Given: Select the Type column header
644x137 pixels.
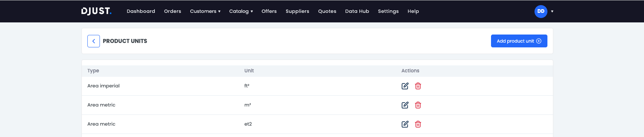Looking at the screenshot, I should click(x=93, y=71).
